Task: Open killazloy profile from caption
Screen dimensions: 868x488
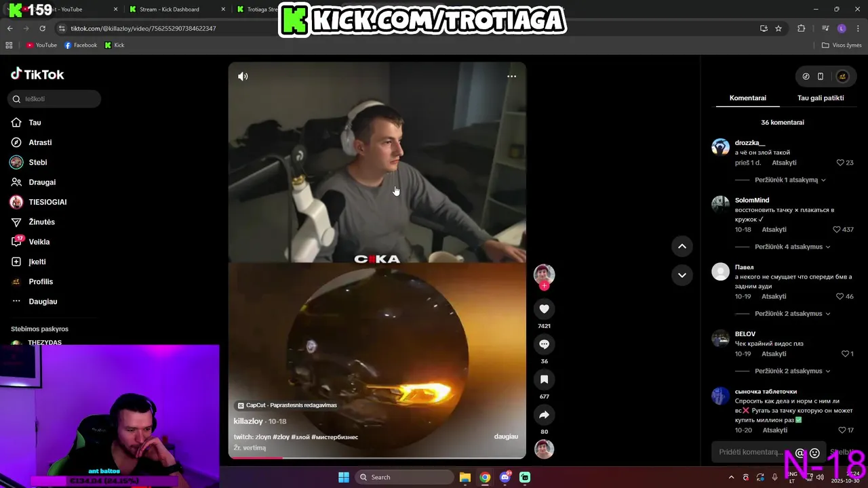Action: pyautogui.click(x=248, y=422)
